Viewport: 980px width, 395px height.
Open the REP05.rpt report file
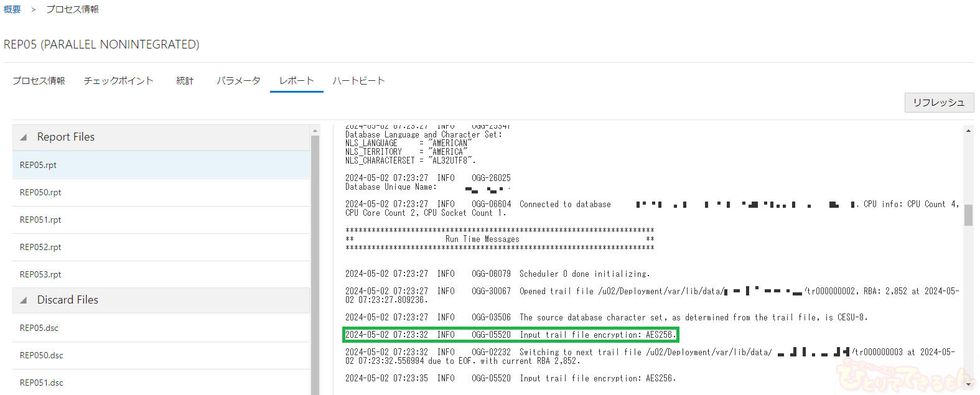pos(38,165)
